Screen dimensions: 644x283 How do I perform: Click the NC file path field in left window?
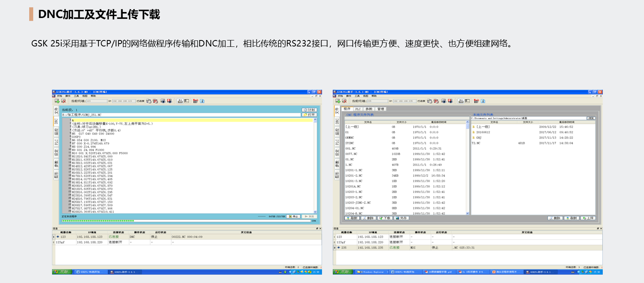point(180,115)
